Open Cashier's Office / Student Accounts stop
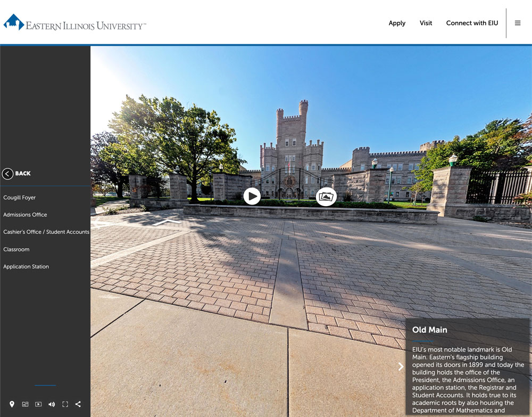 pos(46,232)
